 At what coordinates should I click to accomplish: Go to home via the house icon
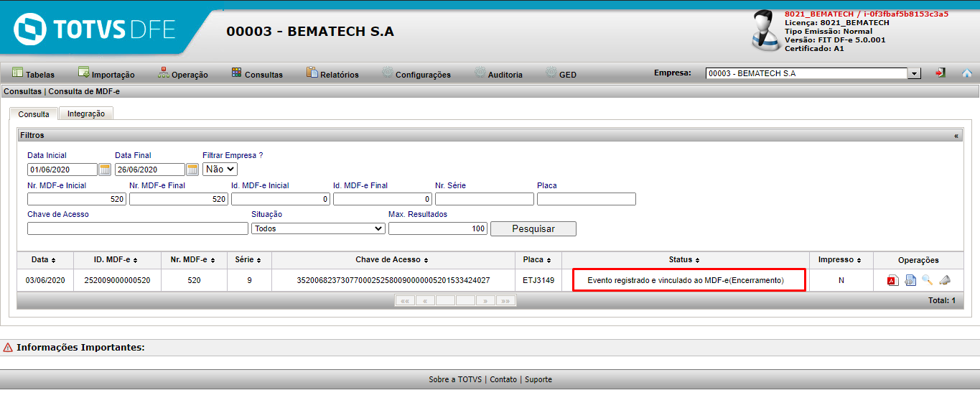pyautogui.click(x=967, y=73)
